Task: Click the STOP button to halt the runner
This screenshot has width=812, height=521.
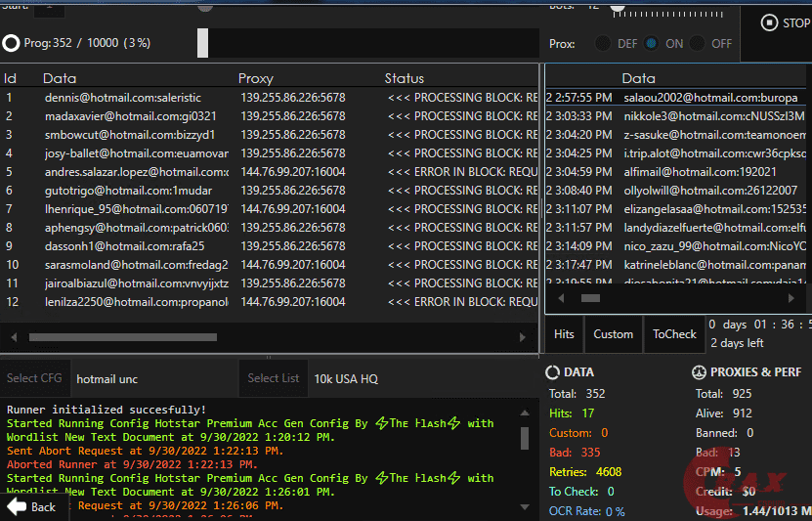Action: (783, 22)
